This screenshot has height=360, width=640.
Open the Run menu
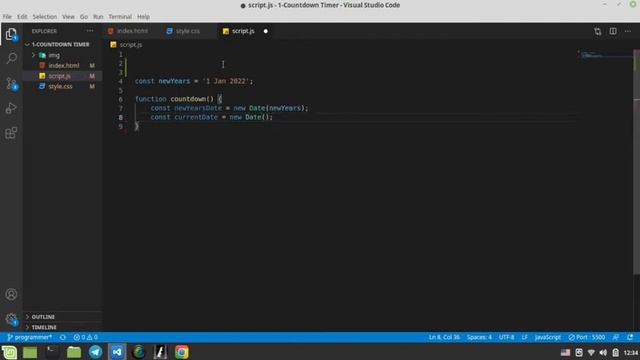(x=98, y=17)
